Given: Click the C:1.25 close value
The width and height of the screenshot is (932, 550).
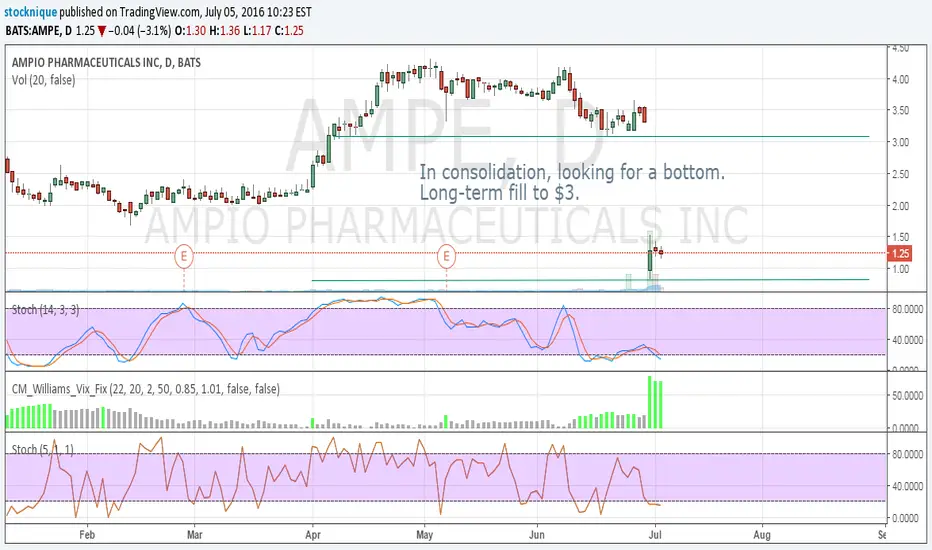Looking at the screenshot, I should pyautogui.click(x=289, y=30).
